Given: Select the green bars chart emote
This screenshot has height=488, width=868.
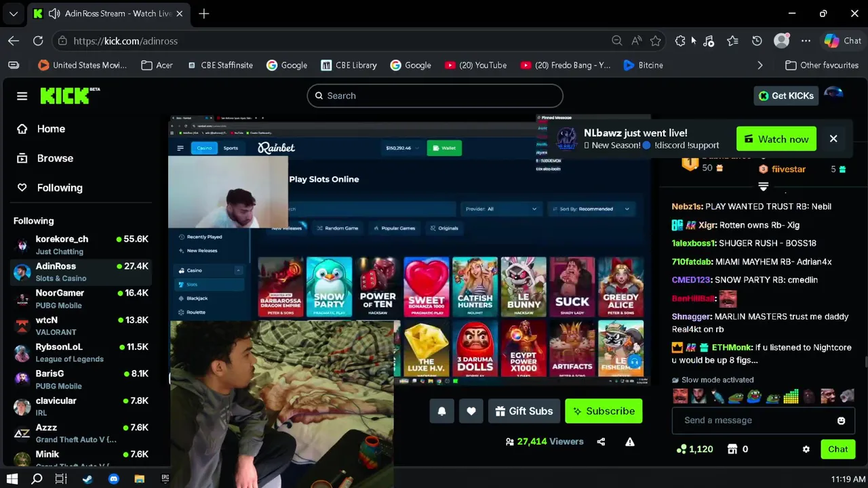Looking at the screenshot, I should pos(791,396).
